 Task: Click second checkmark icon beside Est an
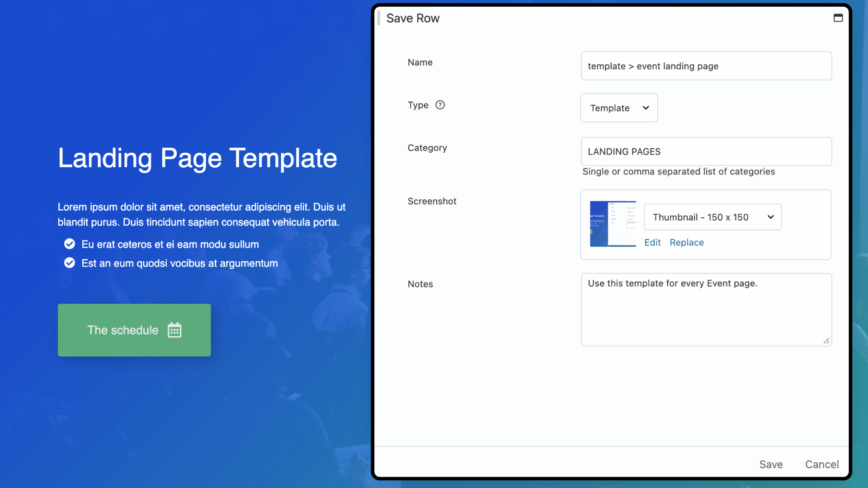tap(70, 263)
